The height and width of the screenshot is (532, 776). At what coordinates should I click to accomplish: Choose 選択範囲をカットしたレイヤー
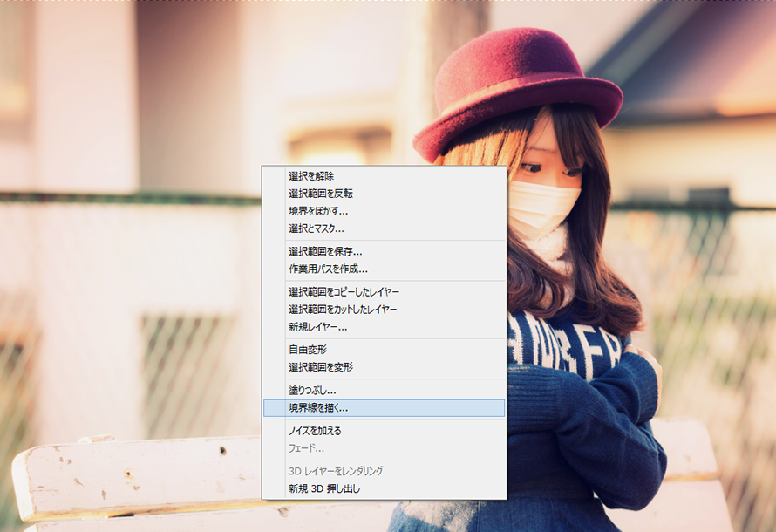click(x=384, y=310)
